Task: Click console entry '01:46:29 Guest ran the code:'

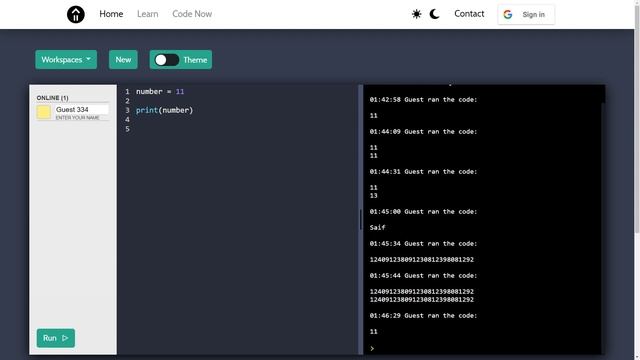Action: 423,316
